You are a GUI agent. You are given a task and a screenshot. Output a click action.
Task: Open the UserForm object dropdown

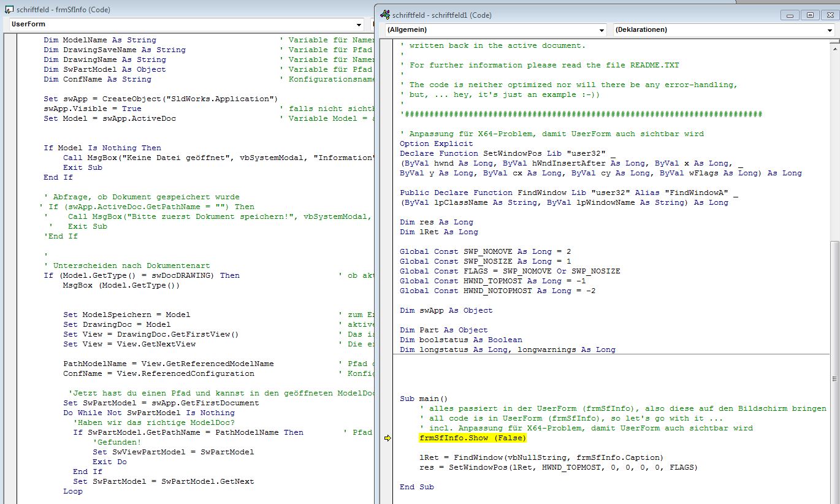pyautogui.click(x=359, y=25)
